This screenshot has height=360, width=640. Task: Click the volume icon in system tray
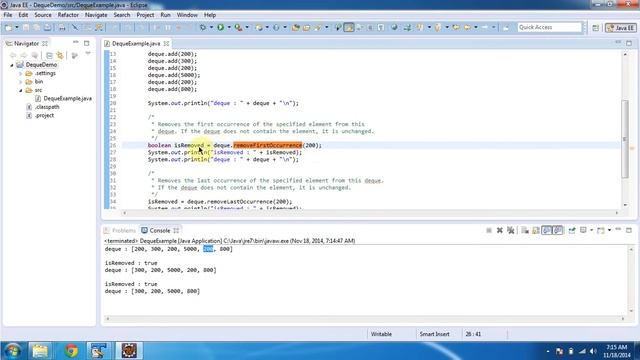coord(593,351)
